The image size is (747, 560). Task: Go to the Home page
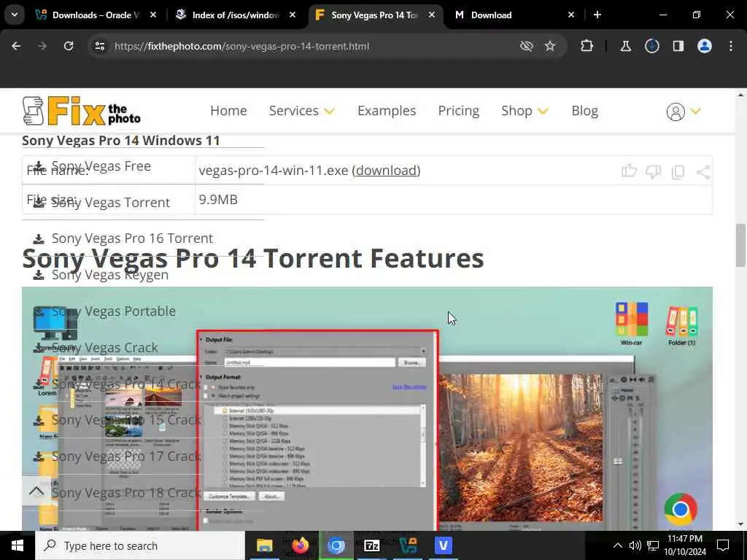click(228, 111)
